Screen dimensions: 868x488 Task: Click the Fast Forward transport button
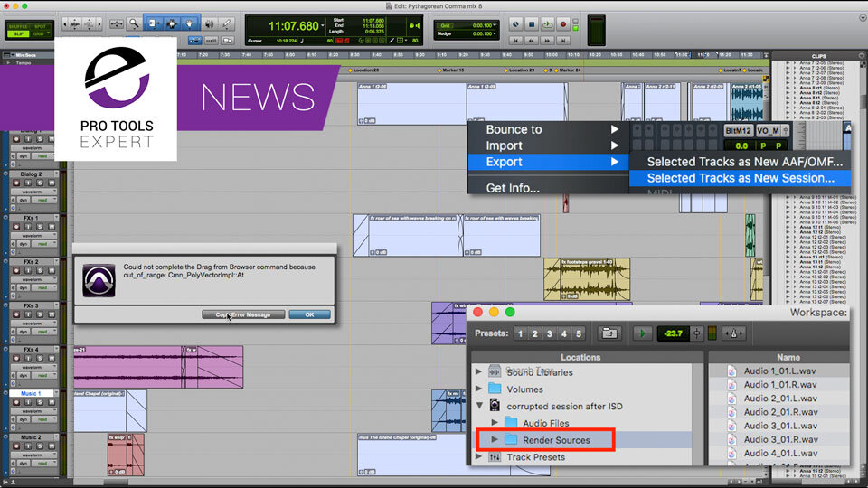point(547,41)
